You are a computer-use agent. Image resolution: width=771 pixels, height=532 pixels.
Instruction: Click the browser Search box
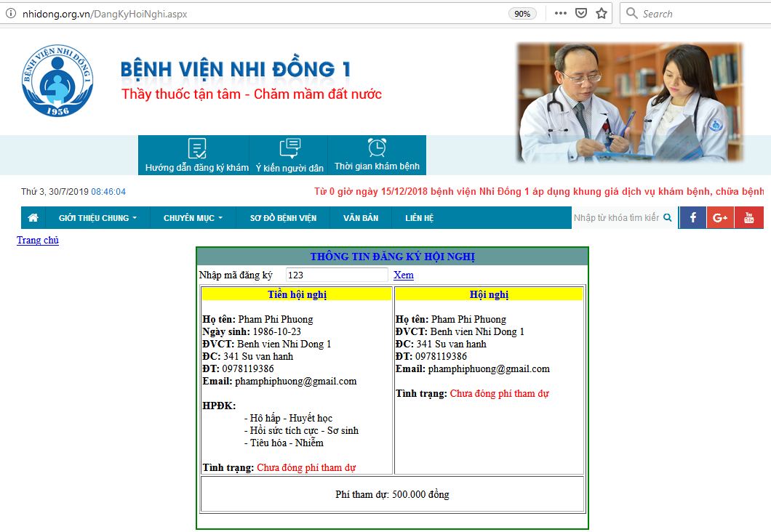tap(695, 13)
